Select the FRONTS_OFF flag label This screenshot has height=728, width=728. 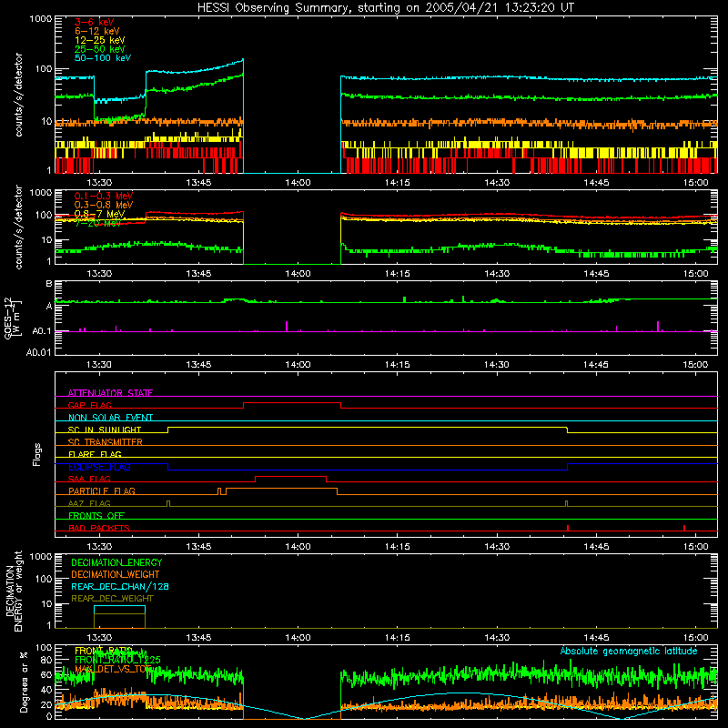pos(96,516)
